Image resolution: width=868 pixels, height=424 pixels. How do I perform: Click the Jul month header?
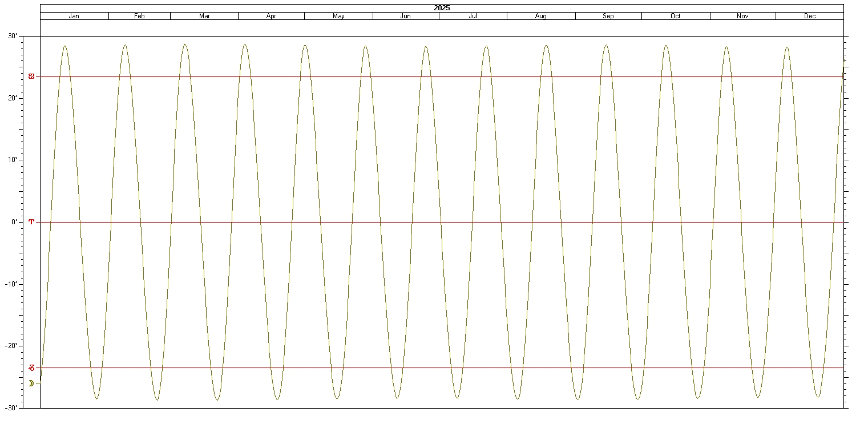coord(473,16)
